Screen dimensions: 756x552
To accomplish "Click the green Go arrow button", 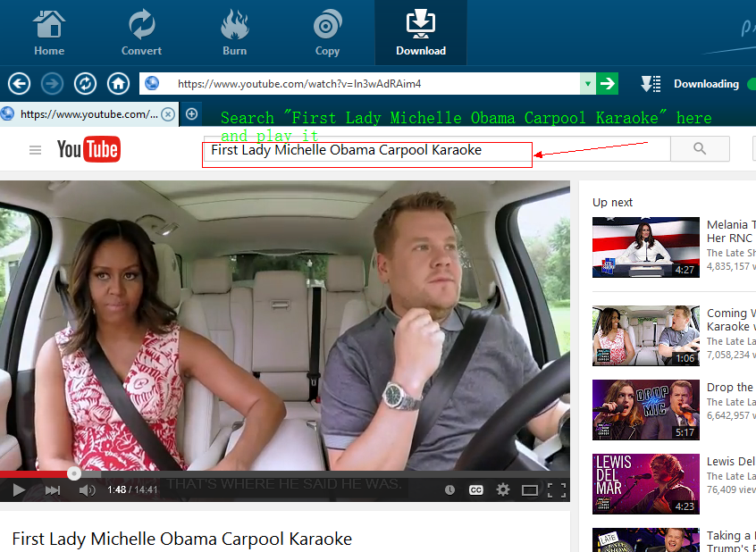I will [x=607, y=84].
